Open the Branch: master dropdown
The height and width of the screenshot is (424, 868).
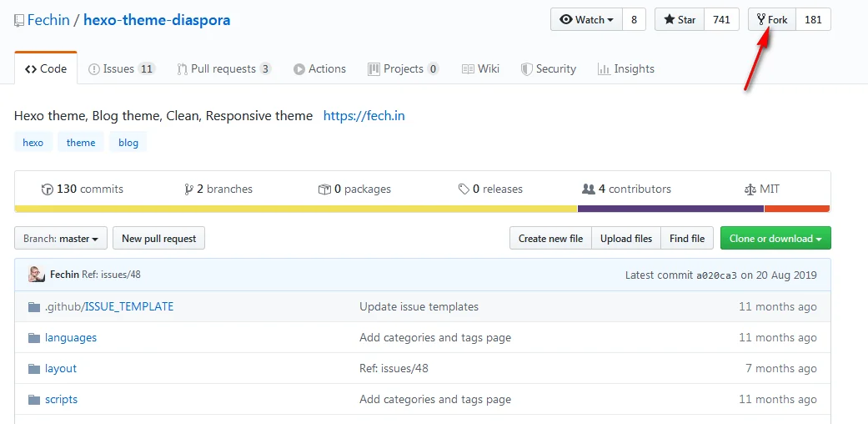(61, 239)
